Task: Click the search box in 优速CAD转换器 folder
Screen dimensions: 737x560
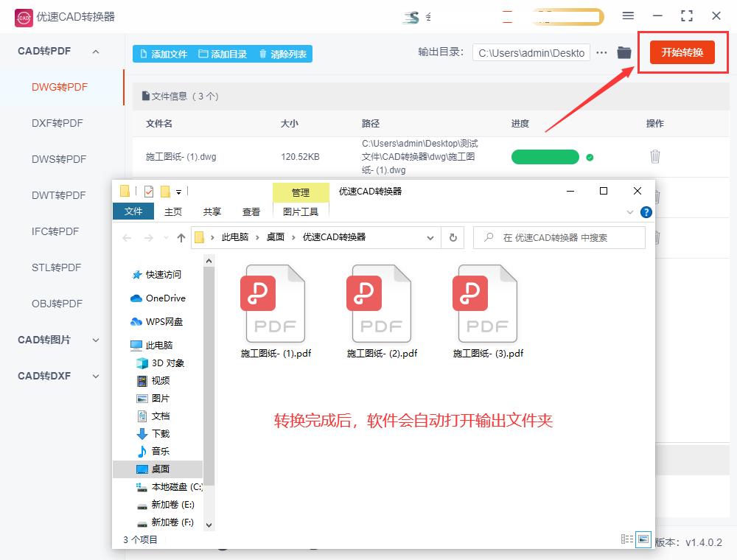Action: click(559, 238)
